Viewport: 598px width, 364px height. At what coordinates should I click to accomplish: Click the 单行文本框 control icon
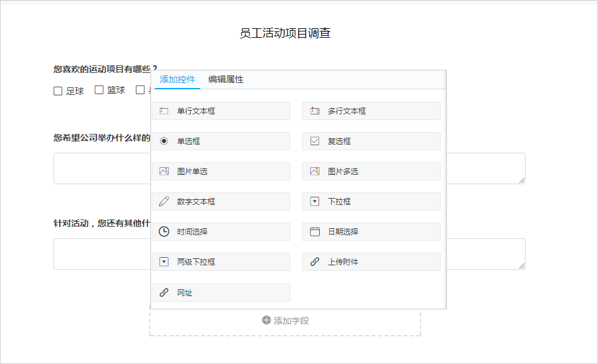164,111
